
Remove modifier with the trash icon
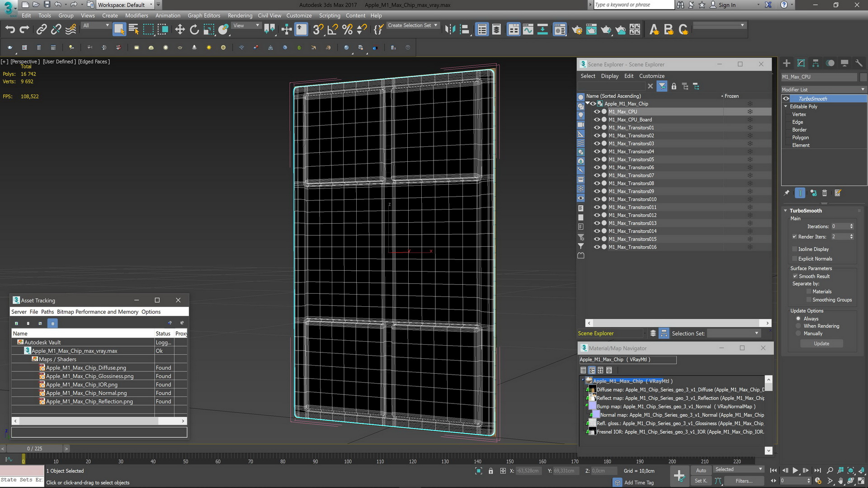coord(825,193)
